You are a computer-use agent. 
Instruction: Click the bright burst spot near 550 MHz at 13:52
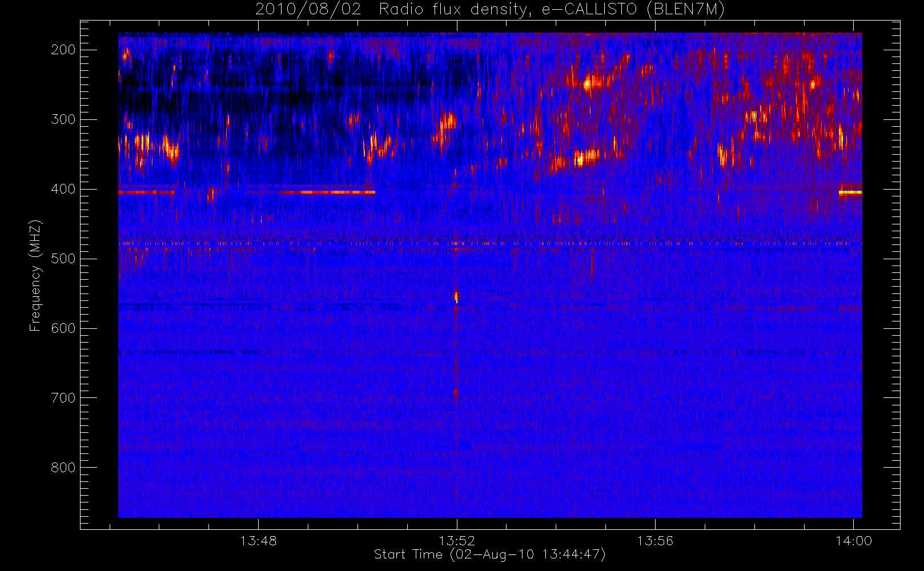[x=456, y=296]
